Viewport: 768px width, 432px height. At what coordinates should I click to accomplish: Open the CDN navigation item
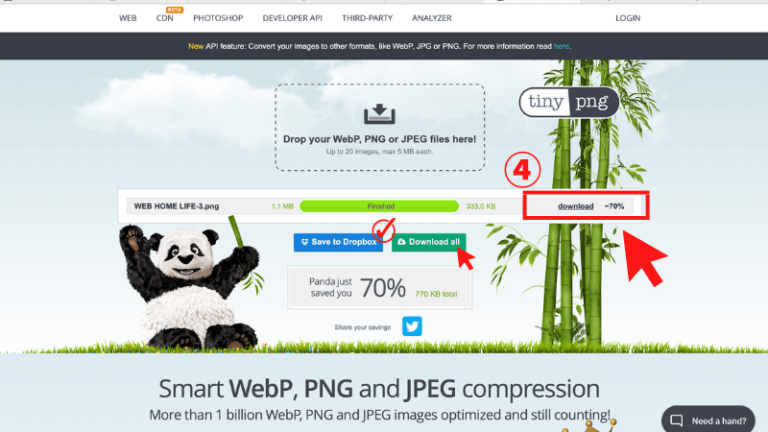click(x=165, y=18)
